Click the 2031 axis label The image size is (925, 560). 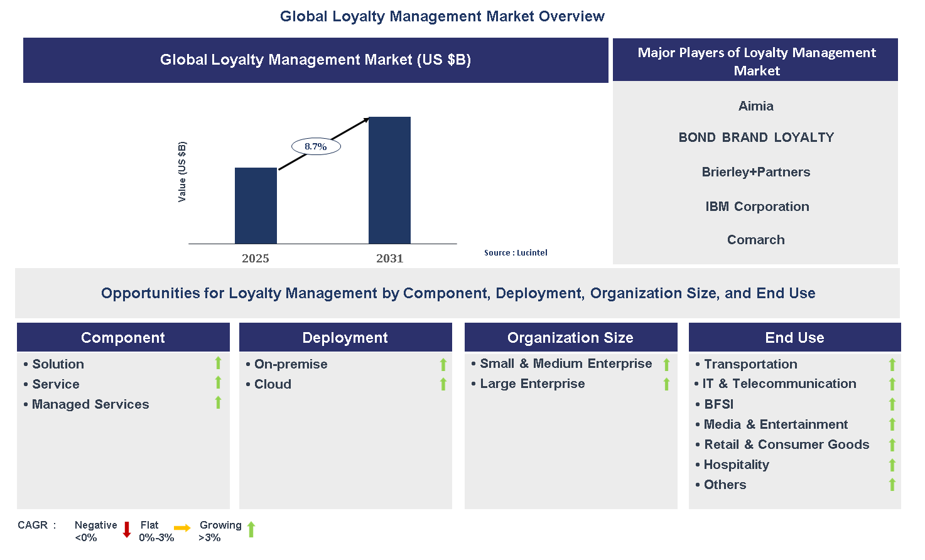(389, 259)
